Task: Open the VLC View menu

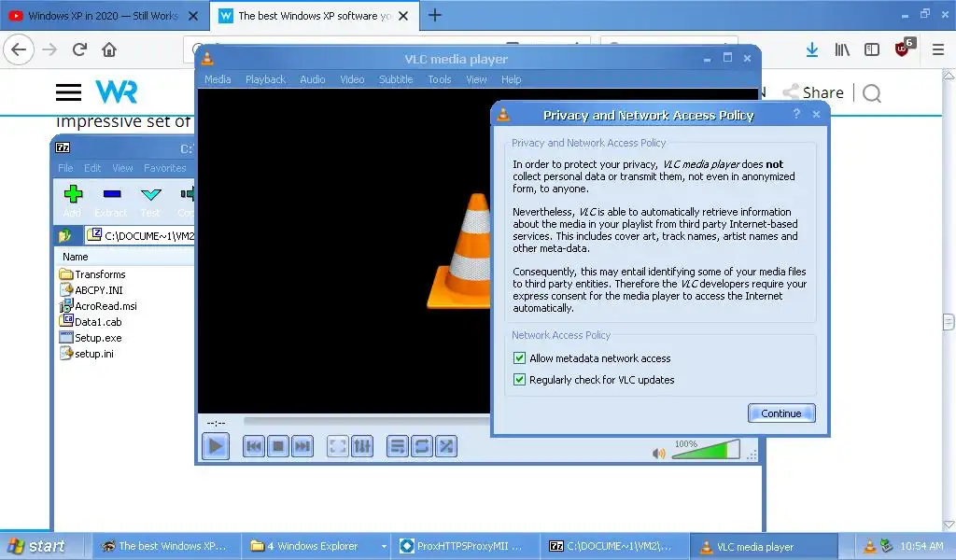Action: click(476, 79)
